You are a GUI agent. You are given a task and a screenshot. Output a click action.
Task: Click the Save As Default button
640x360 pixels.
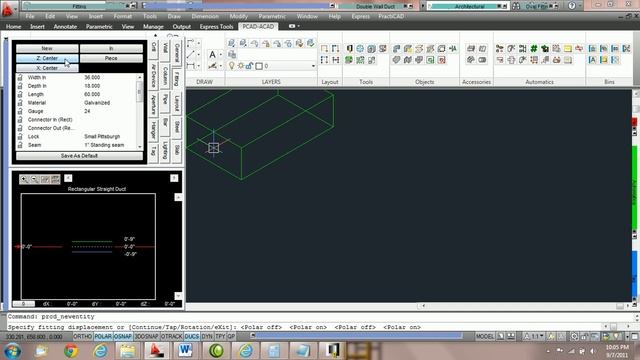(x=79, y=156)
